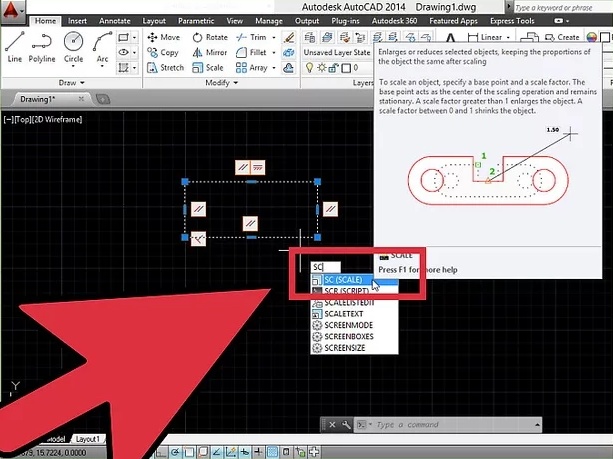613x459 pixels.
Task: Open the Home ribbon tab
Action: pos(45,21)
